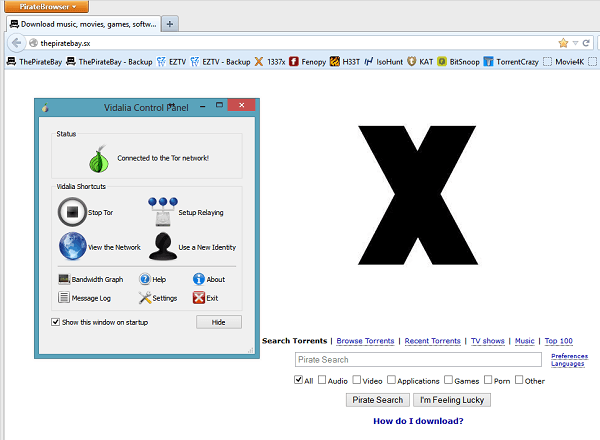600x440 pixels.
Task: Click the green onion status icon
Action: coord(99,158)
